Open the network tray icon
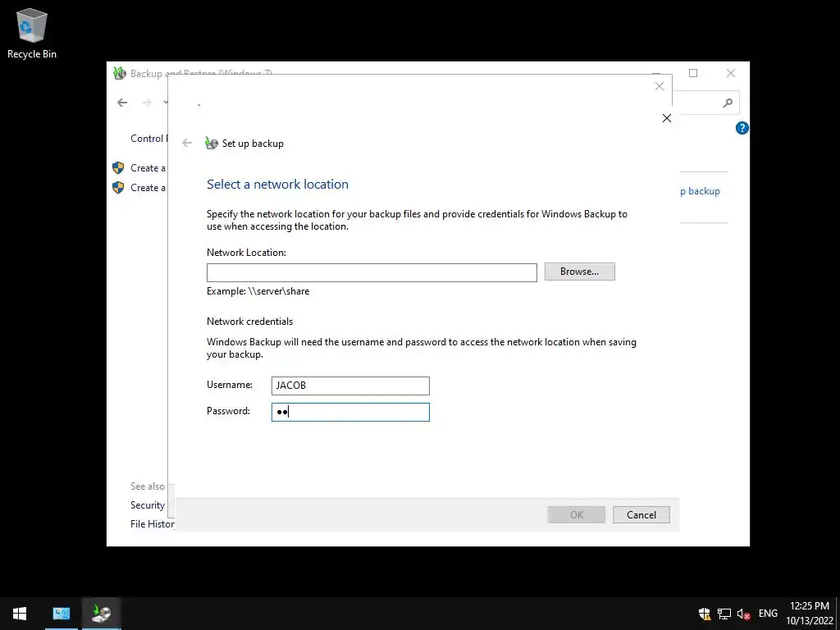840x630 pixels. point(724,614)
